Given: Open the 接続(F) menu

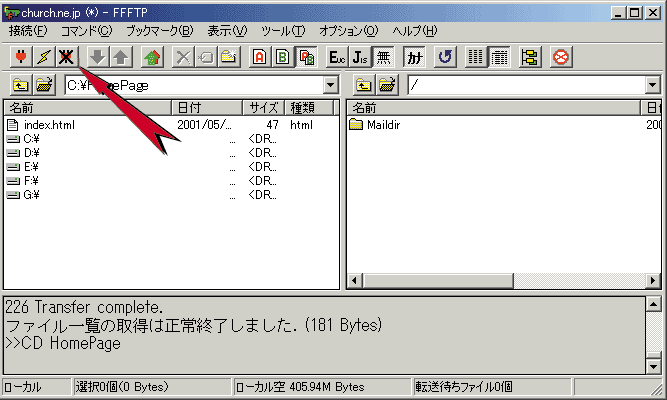Looking at the screenshot, I should point(27,31).
